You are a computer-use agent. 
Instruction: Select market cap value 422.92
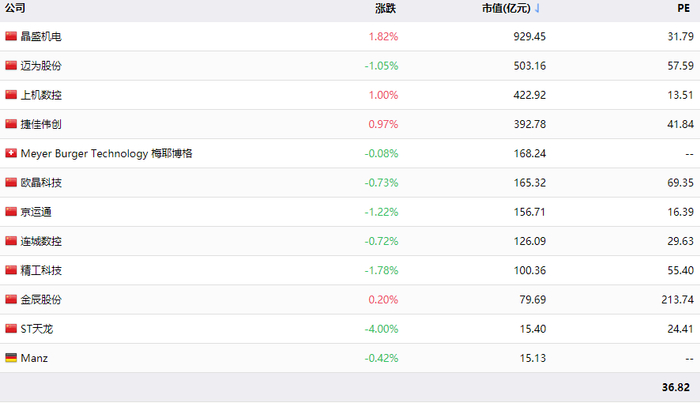[529, 95]
